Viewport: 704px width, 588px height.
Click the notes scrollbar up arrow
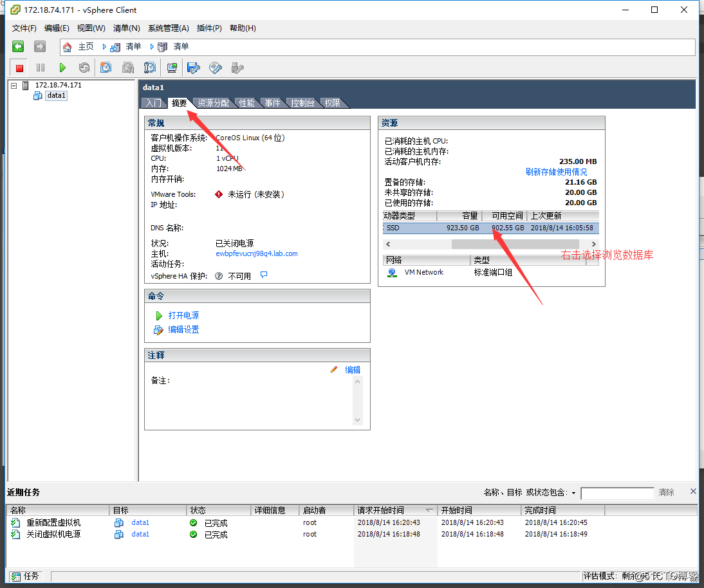[357, 381]
